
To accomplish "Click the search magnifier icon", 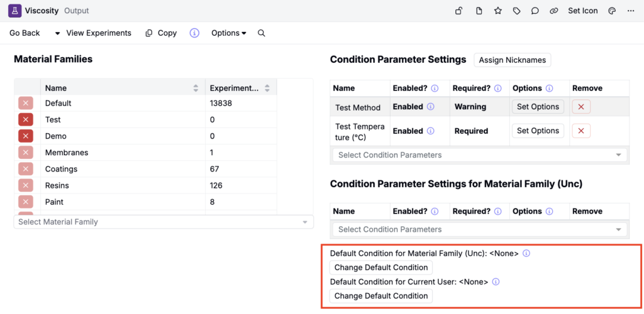I will [x=261, y=33].
